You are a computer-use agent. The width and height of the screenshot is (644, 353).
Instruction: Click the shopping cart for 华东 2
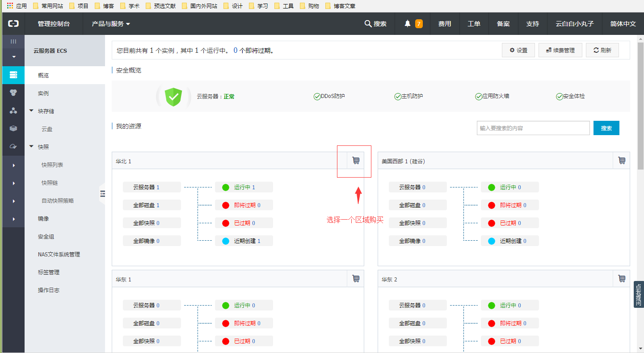coord(622,278)
